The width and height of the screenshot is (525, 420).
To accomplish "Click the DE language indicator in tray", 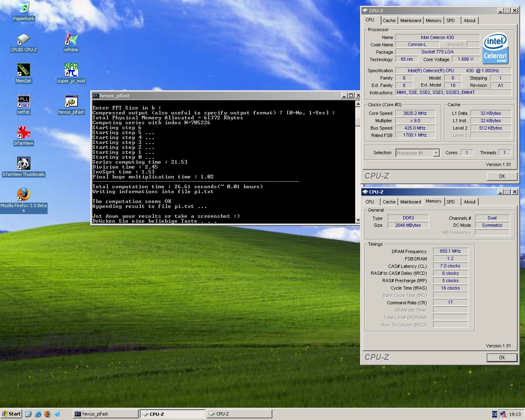I will [495, 414].
